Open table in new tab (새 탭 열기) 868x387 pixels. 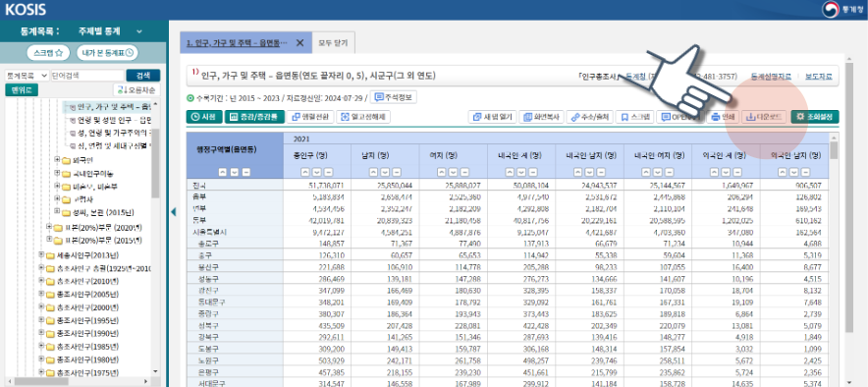(492, 117)
